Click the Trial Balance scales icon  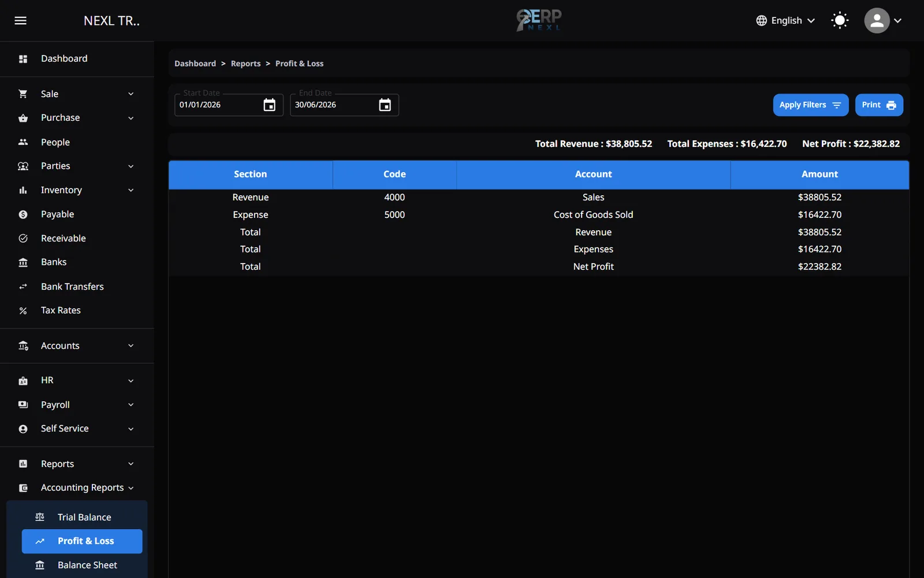point(40,517)
